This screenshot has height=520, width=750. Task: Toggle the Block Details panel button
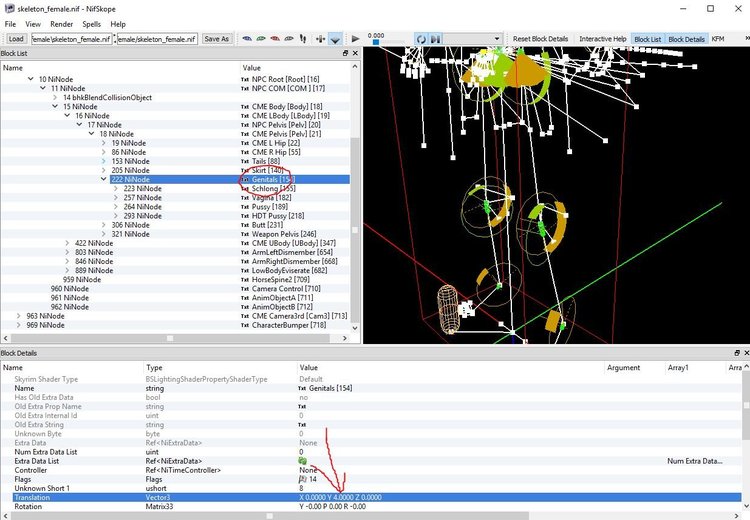pyautogui.click(x=686, y=39)
